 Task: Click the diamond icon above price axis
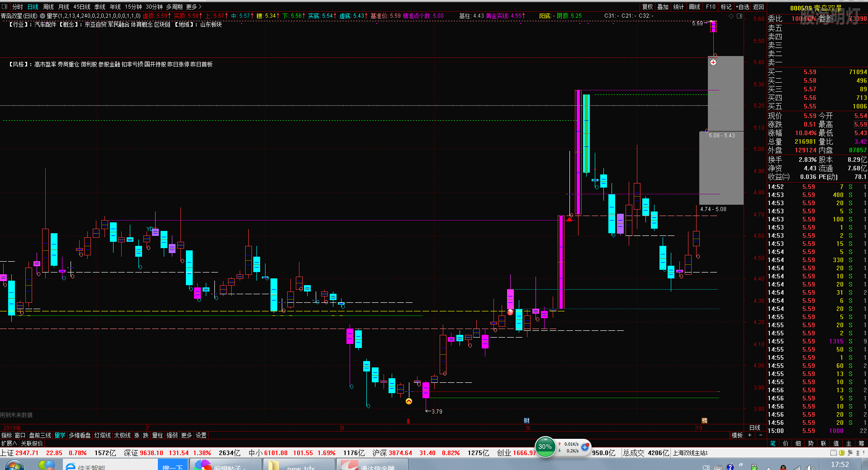(731, 16)
